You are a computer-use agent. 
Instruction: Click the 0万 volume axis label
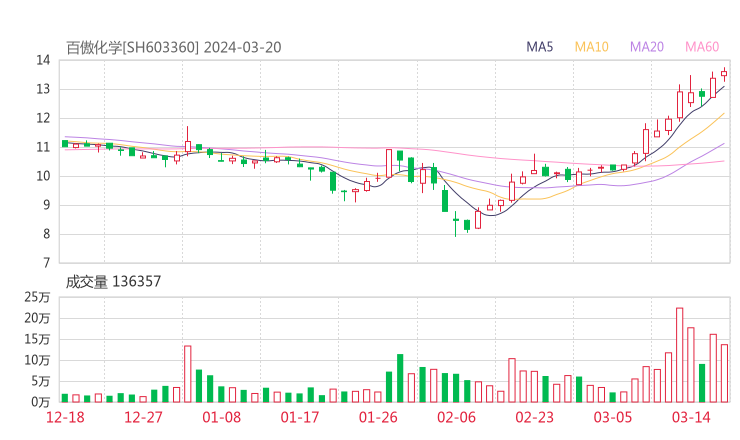pos(41,402)
